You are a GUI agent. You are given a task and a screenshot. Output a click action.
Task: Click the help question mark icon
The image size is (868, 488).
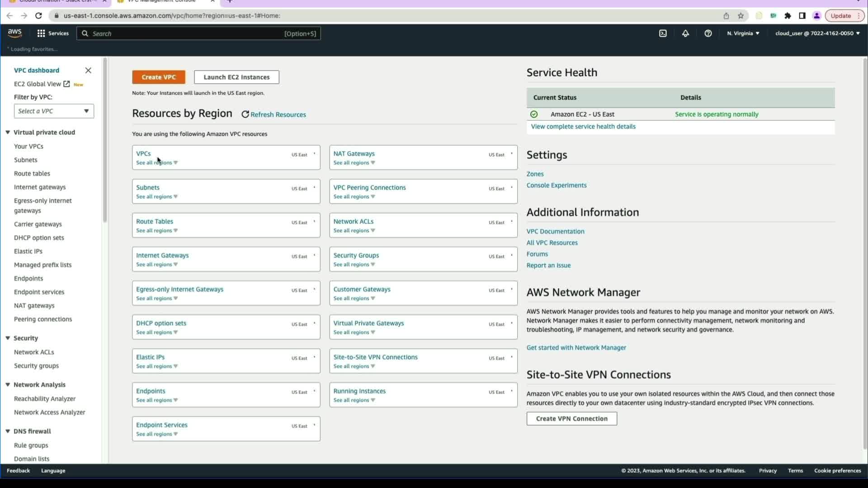point(708,33)
